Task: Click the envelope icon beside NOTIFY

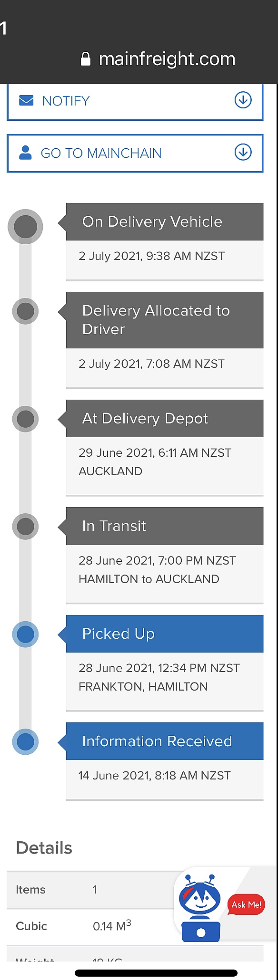Action: 26,100
